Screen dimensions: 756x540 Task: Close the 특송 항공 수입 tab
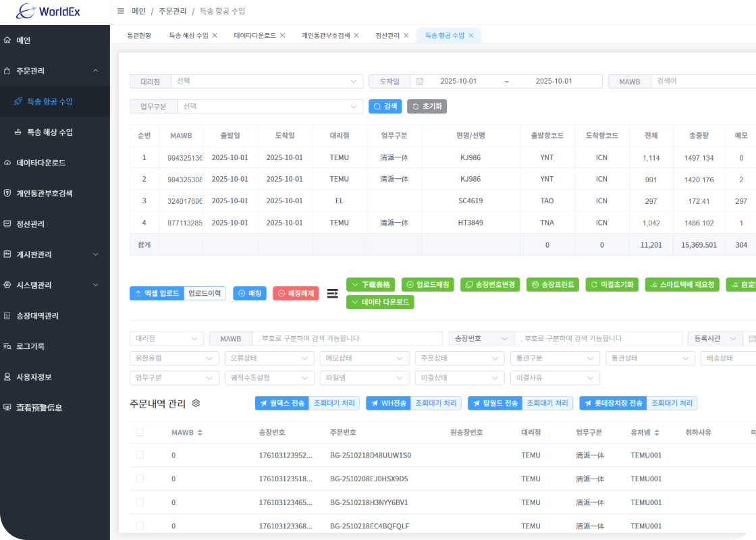[x=471, y=36]
